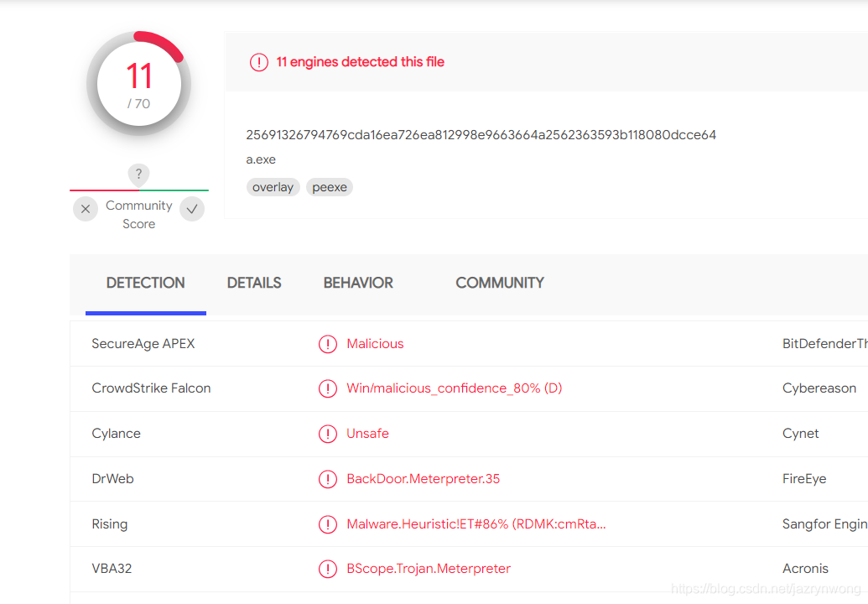Click the file name a.exe

pos(261,159)
